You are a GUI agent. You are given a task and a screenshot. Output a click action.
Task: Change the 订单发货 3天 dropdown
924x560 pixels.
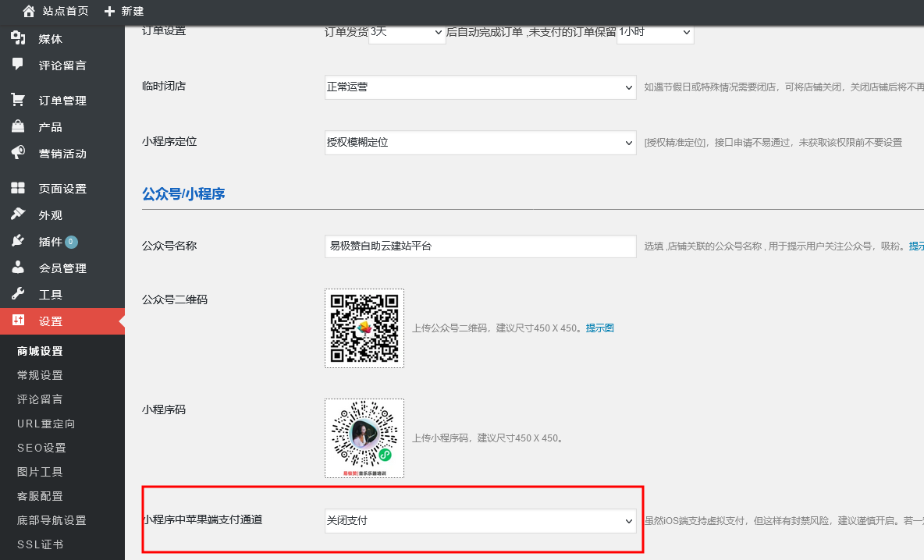(x=407, y=32)
